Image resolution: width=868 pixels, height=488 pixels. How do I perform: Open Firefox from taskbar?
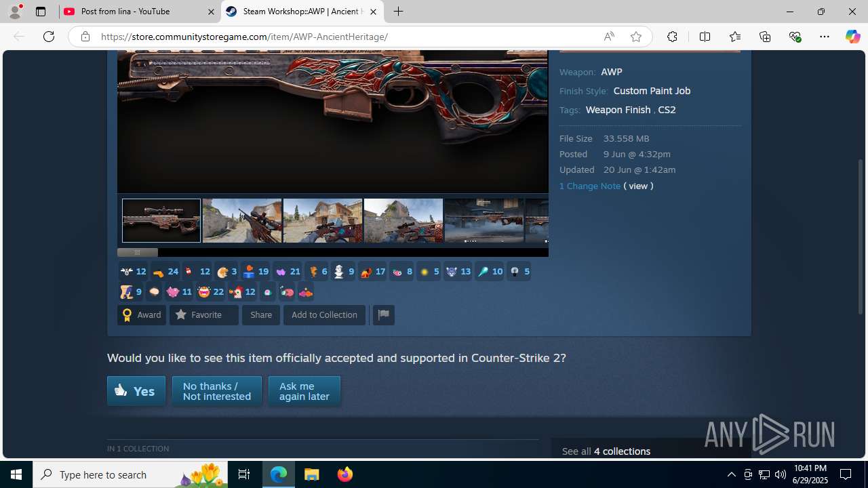[x=345, y=474]
